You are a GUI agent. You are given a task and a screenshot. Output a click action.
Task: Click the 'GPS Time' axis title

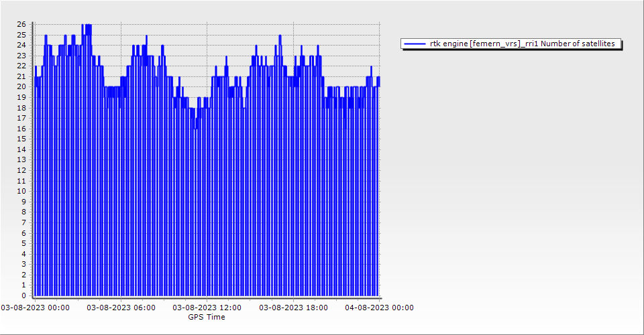207,317
